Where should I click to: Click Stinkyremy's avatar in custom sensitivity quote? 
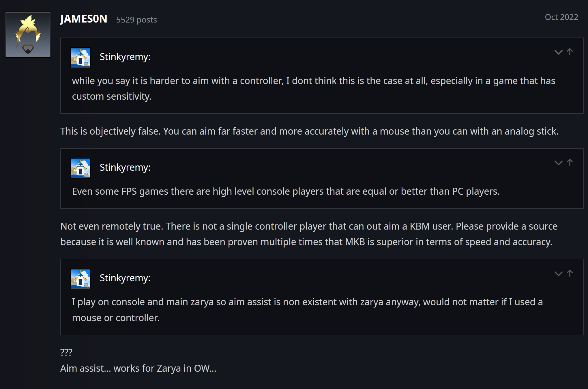pyautogui.click(x=80, y=58)
